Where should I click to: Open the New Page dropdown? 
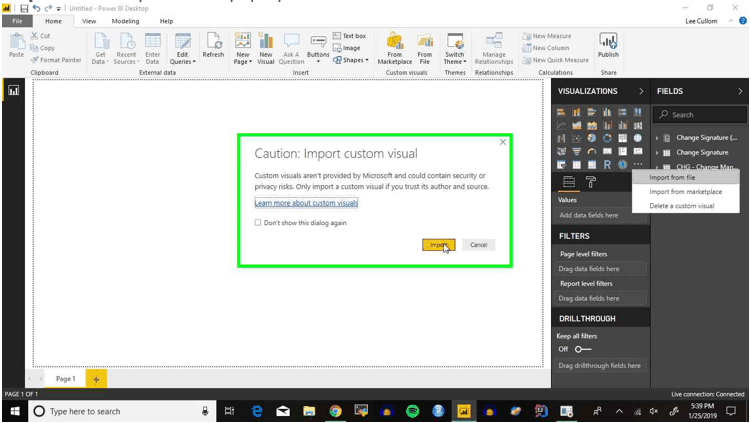[243, 48]
